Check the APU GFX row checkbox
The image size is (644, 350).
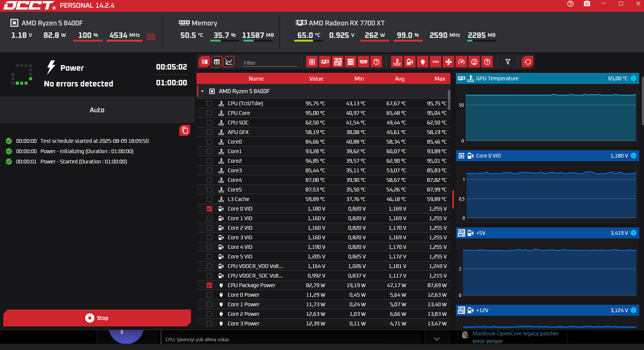tap(209, 132)
